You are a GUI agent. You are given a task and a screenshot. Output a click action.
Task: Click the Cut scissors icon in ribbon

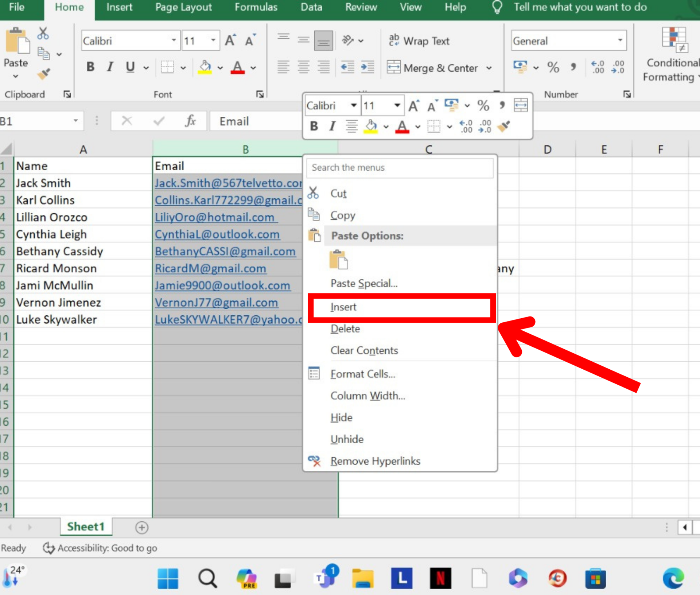pos(43,34)
